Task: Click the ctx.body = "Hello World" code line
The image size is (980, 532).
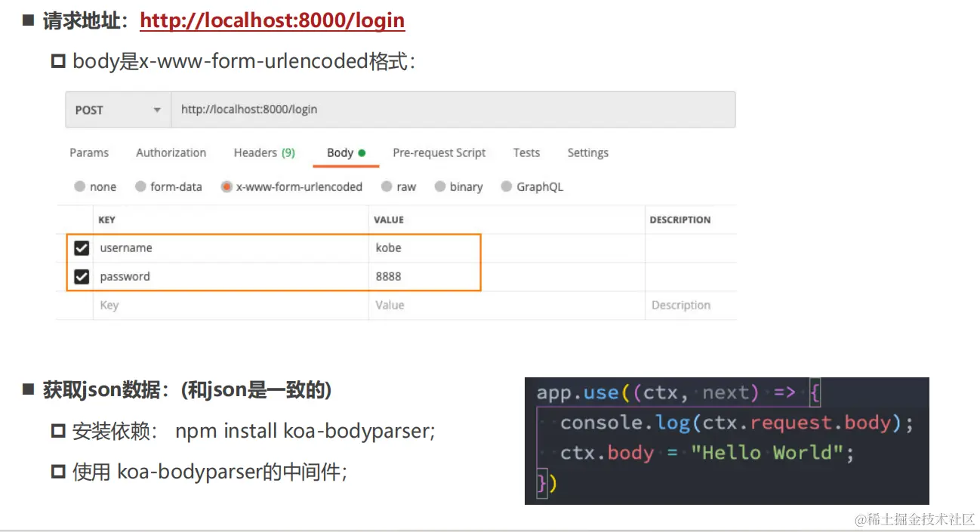Action: (x=707, y=453)
